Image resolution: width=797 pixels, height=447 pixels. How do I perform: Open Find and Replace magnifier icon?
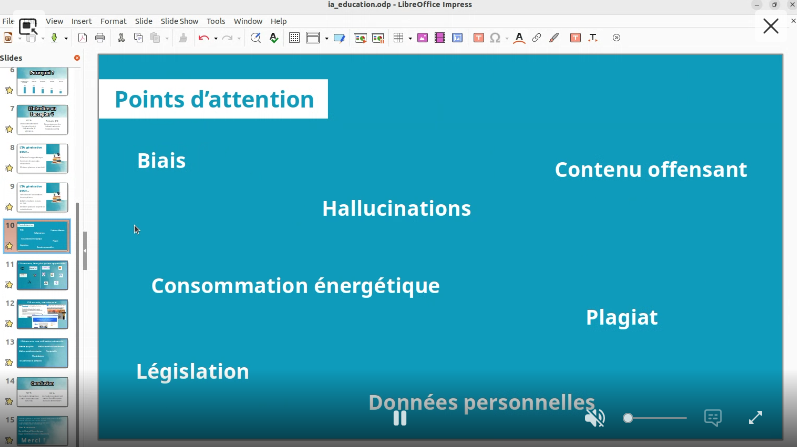coord(256,38)
